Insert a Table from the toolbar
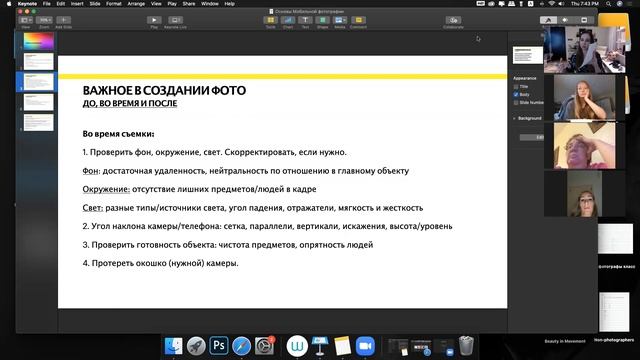Image resolution: width=640 pixels, height=360 pixels. click(x=271, y=20)
